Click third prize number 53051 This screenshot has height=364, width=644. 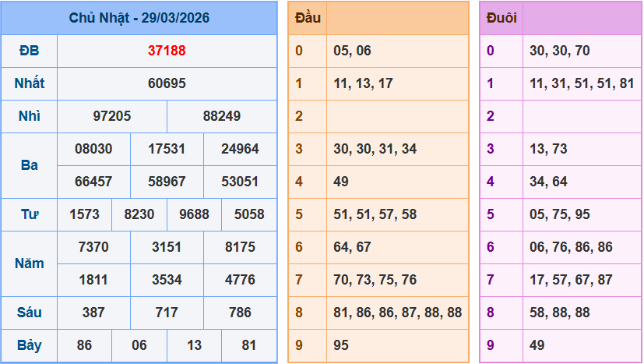tap(240, 182)
